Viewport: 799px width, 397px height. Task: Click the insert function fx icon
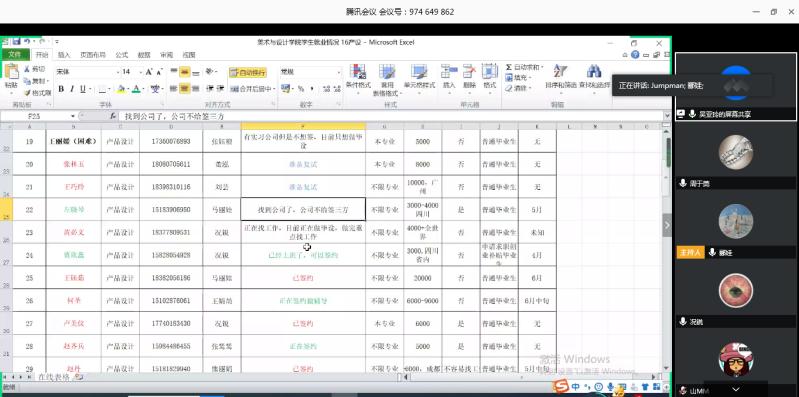[113, 116]
